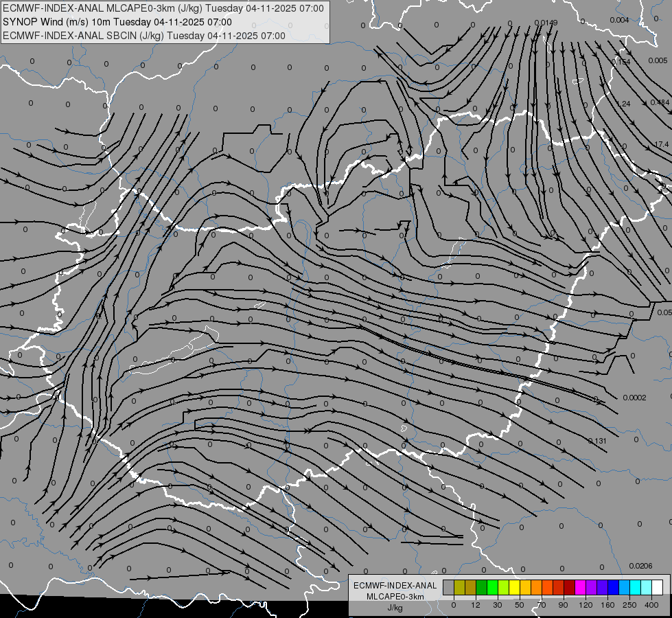Click the map value 0.004
This screenshot has height=618, width=672.
[x=619, y=20]
